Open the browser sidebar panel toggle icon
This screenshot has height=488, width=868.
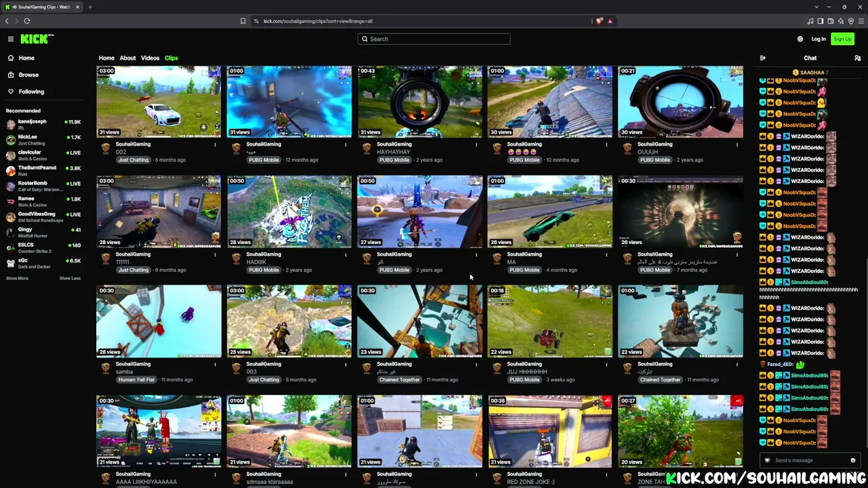pos(820,21)
